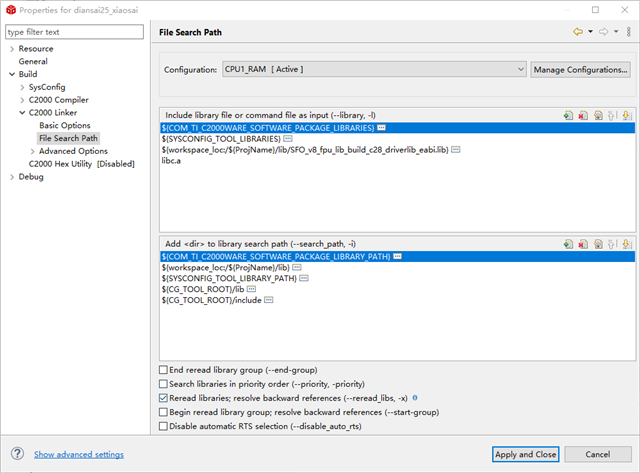This screenshot has height=473, width=640.
Task: Click Edit icon in search path list
Action: pyautogui.click(x=597, y=243)
